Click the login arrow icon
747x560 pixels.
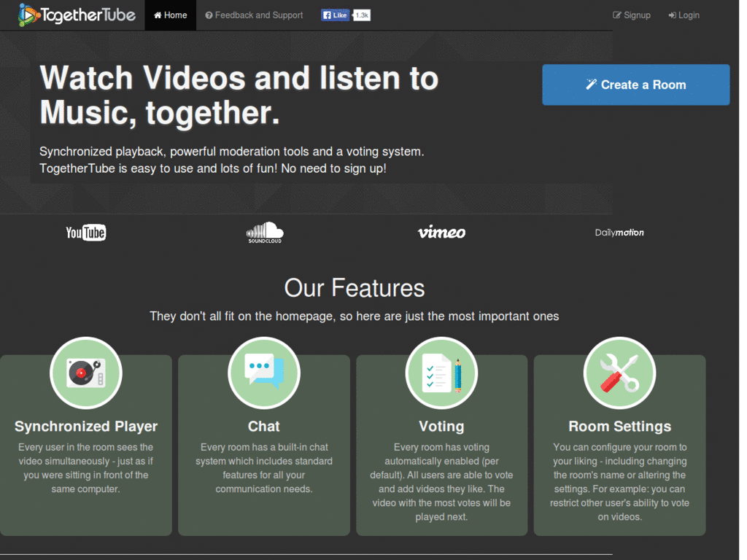click(x=672, y=15)
